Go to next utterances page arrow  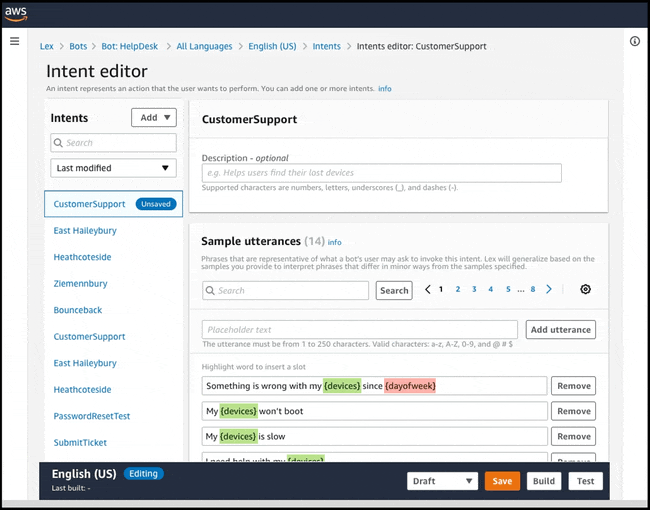(549, 289)
